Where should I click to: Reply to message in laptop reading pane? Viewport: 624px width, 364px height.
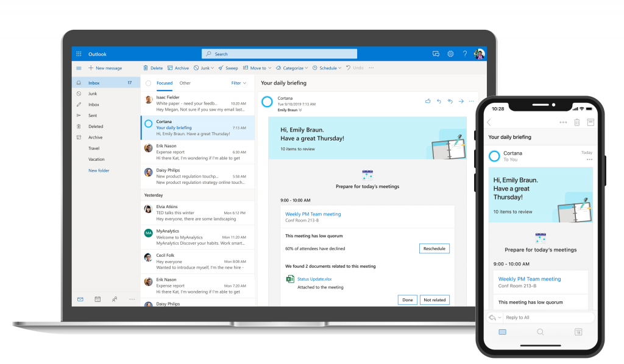(x=439, y=101)
